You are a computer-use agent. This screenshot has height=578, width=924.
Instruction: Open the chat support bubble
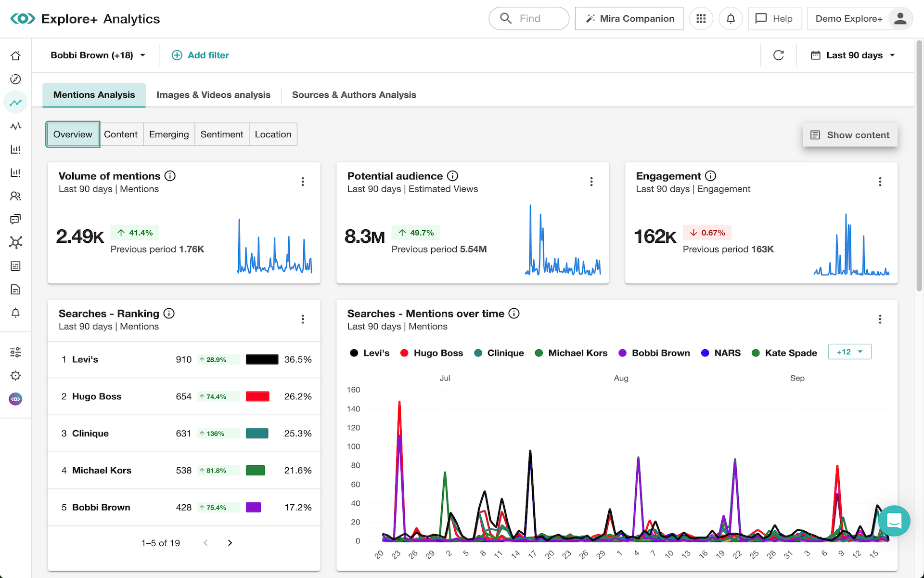pyautogui.click(x=894, y=521)
